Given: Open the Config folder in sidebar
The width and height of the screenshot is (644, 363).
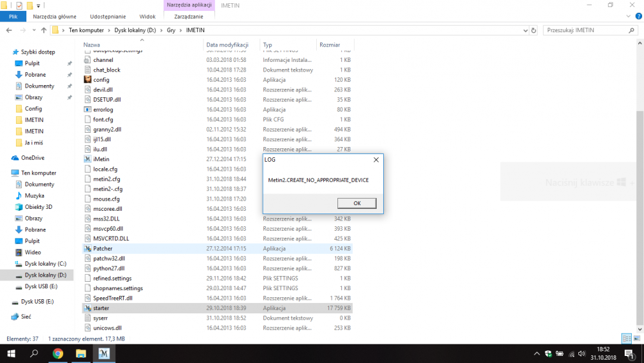Looking at the screenshot, I should tap(33, 108).
